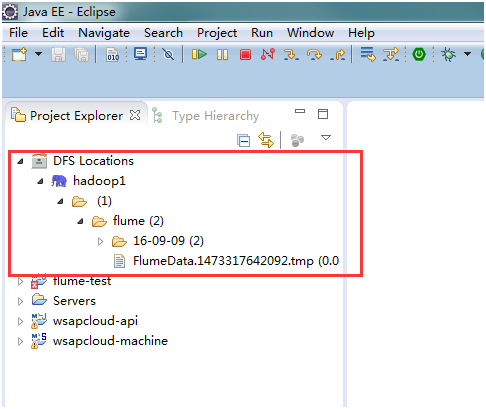Open the Search menu
Screen dimensions: 486x409
pyautogui.click(x=163, y=33)
